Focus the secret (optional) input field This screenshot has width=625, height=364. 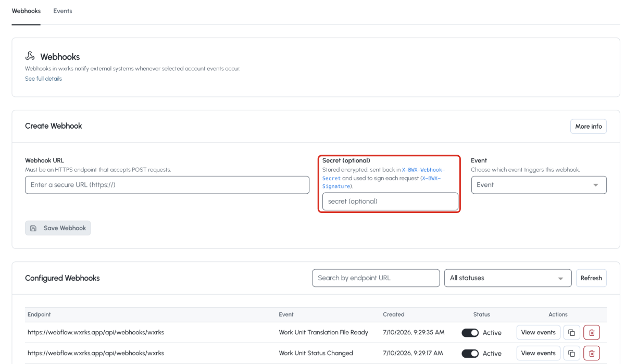[390, 202]
